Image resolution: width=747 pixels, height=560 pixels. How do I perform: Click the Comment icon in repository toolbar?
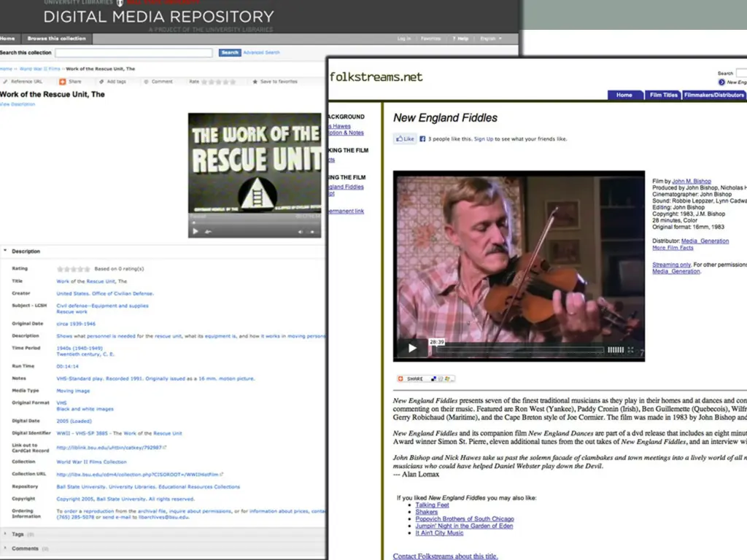(146, 82)
